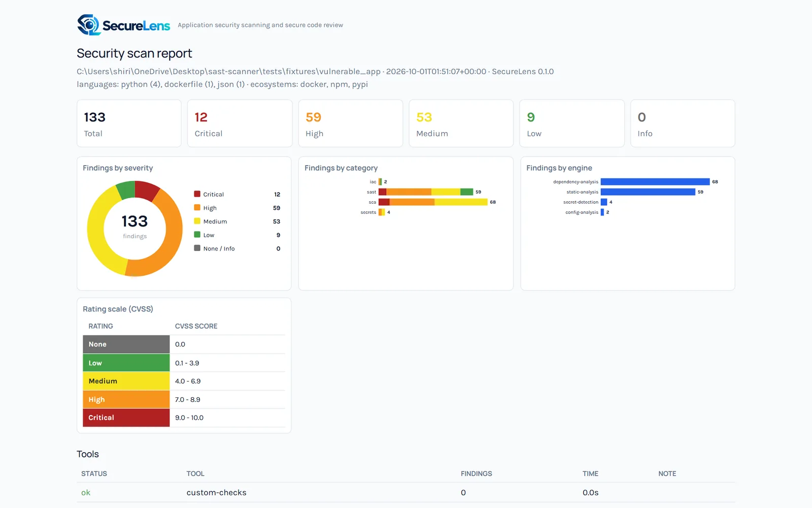Screen dimensions: 812x508
Task: Click the 9.0 - 10.0 CVSS score
Action: pos(189,418)
